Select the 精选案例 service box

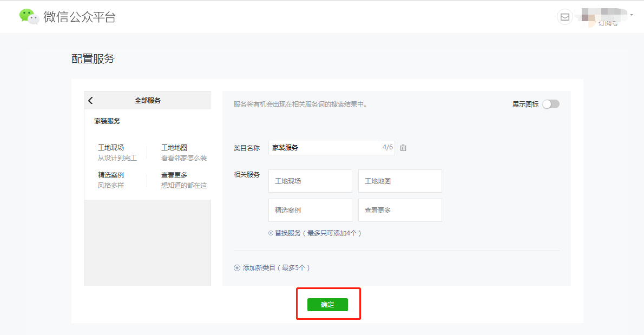coord(310,210)
